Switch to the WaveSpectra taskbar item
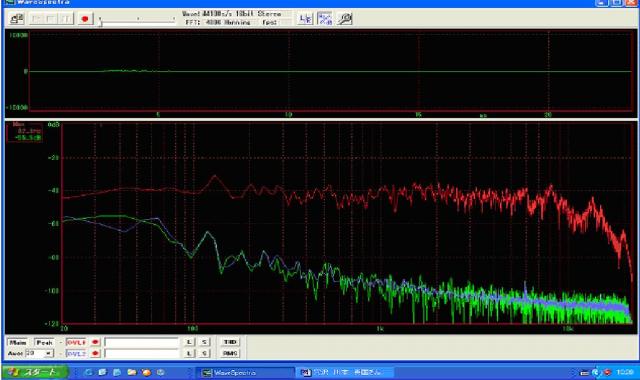The height and width of the screenshot is (380, 640). point(245,373)
